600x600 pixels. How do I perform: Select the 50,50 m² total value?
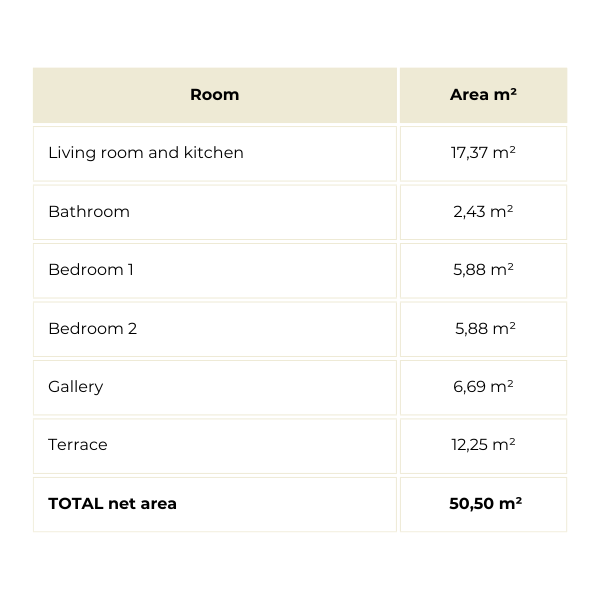point(485,503)
